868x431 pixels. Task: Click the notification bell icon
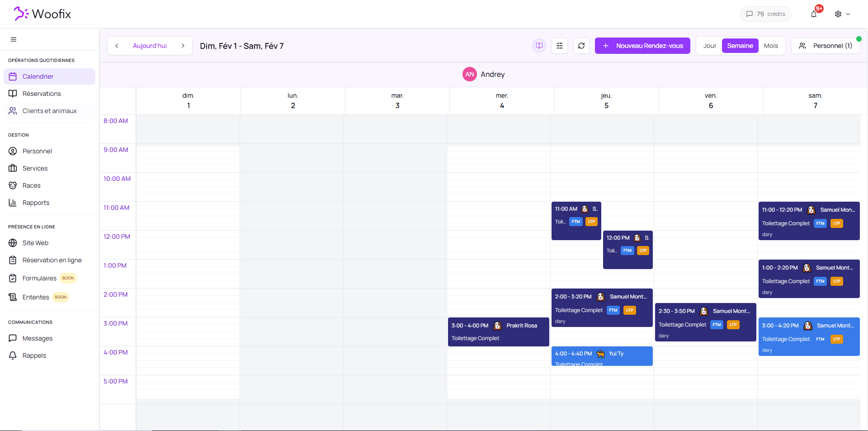[x=814, y=14]
